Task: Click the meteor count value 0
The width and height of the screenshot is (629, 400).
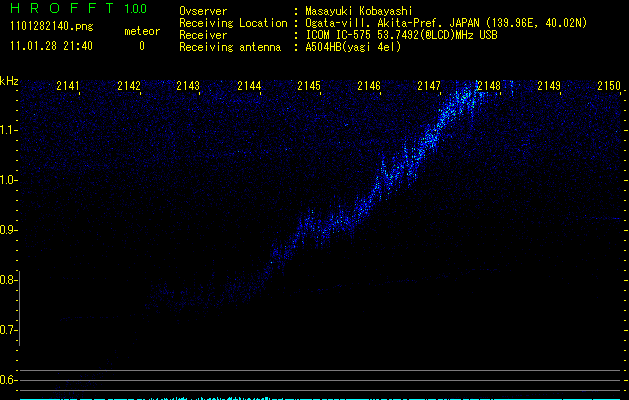Action: [x=142, y=46]
